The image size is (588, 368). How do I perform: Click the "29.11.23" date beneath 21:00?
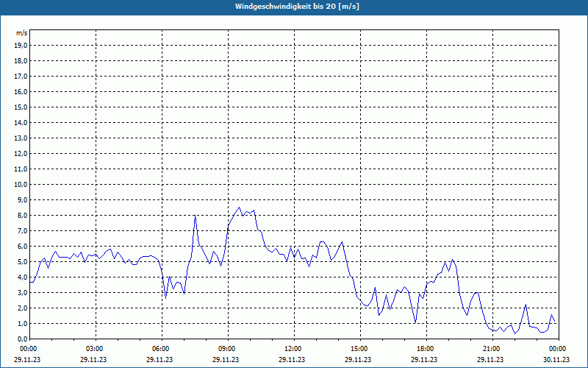[490, 359]
